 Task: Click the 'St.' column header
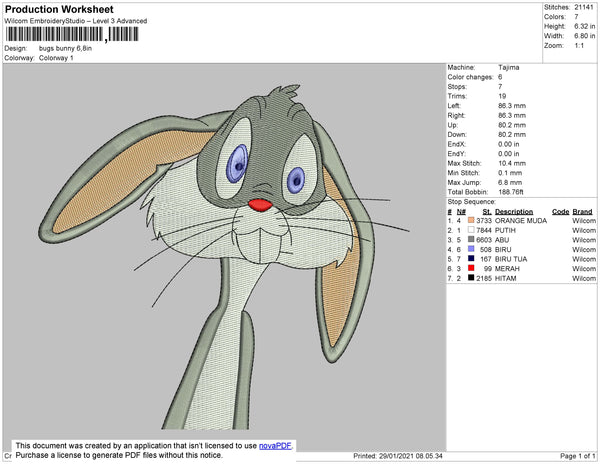click(487, 212)
